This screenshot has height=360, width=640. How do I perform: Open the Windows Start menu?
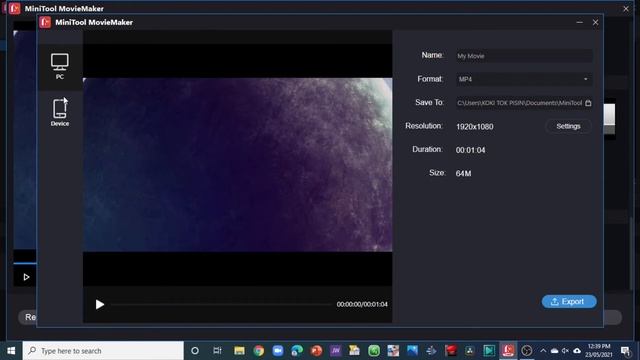[x=11, y=351]
